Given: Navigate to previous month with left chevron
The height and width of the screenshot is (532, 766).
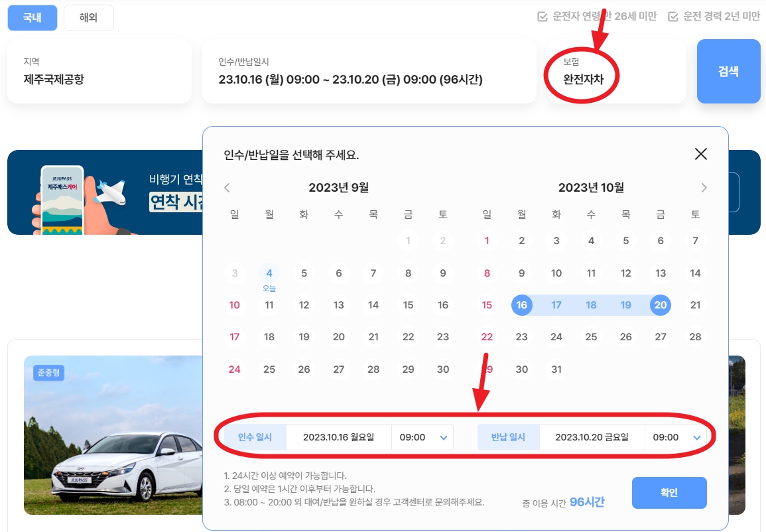Looking at the screenshot, I should pyautogui.click(x=227, y=188).
